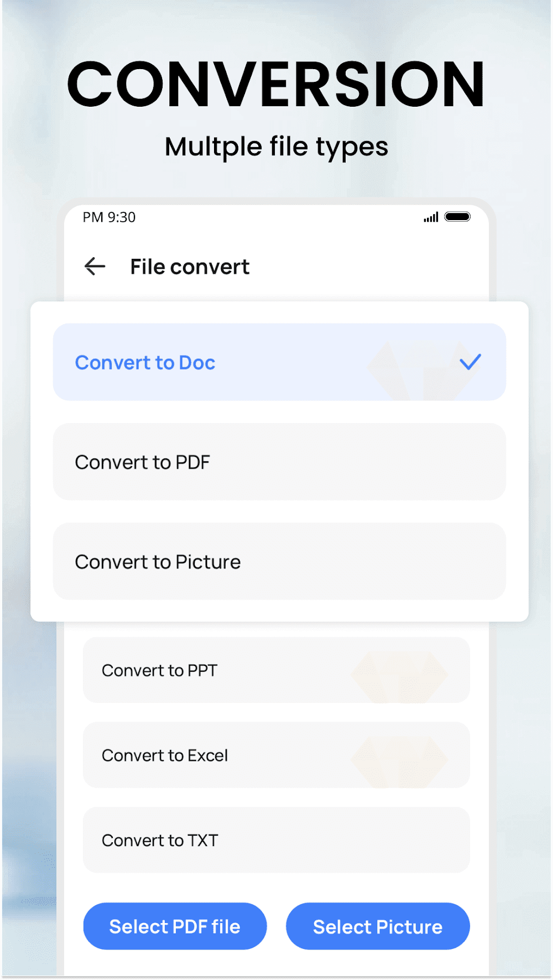Click the PM 9:30 clock text
This screenshot has width=553, height=980.
pos(109,217)
